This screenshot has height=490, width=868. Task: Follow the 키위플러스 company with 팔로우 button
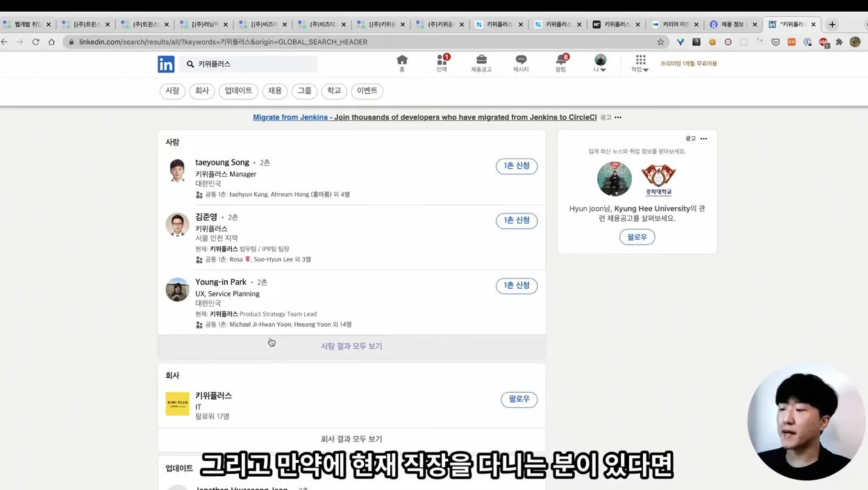519,400
